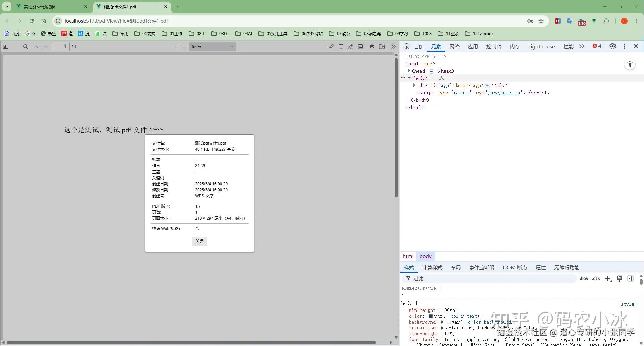Click the download PDF icon
Screen dimensions: 644x346
click(x=382, y=47)
